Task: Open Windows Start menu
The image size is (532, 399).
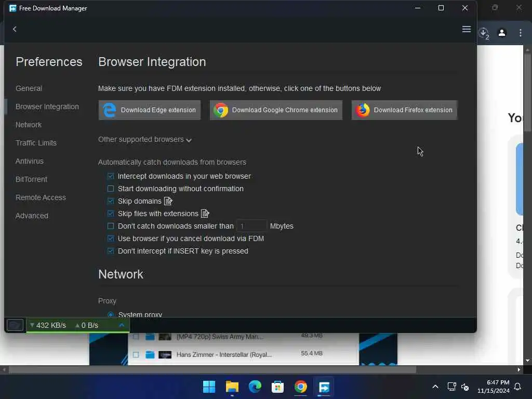Action: 209,387
